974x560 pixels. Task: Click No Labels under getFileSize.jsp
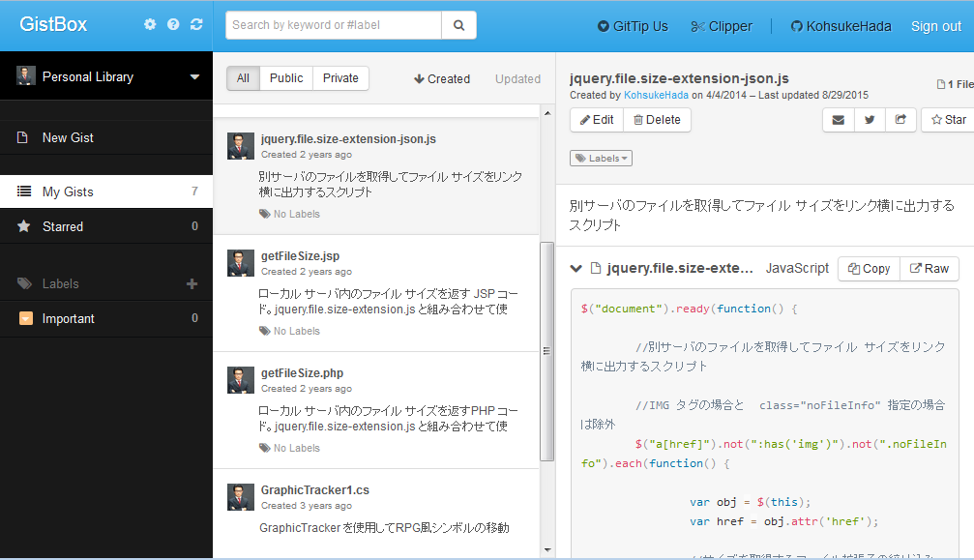tap(289, 331)
